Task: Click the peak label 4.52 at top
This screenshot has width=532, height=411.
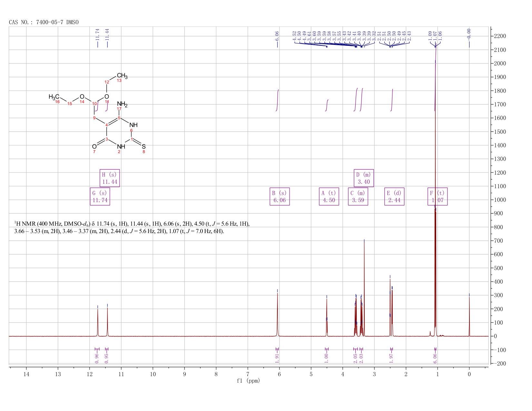Action: [x=294, y=36]
